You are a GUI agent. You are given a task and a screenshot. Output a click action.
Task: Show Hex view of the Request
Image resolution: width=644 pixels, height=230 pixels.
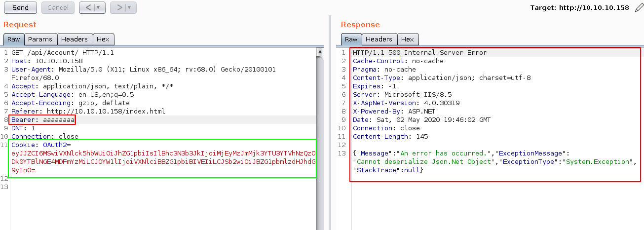[103, 39]
